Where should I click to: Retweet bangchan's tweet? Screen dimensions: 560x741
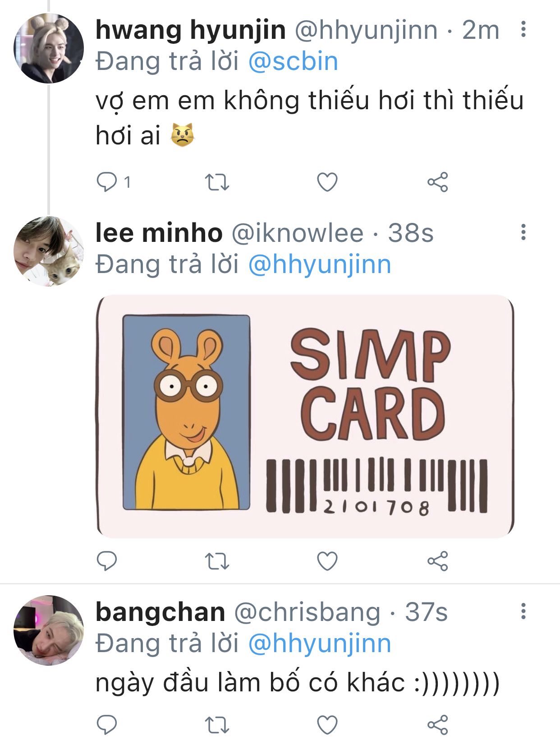click(217, 724)
